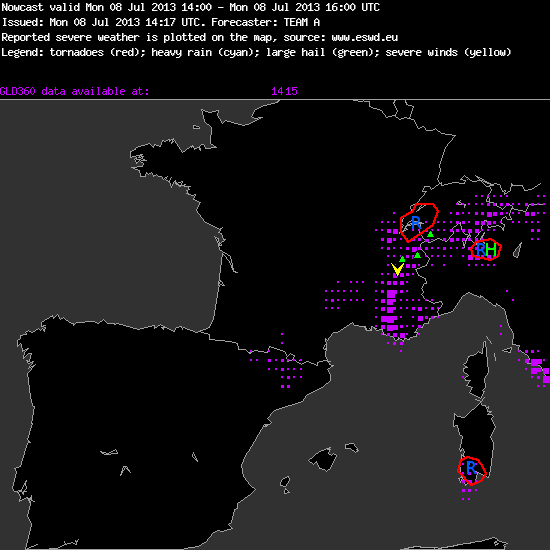Select the middle green hail triangle
This screenshot has height=550, width=550.
pos(417,255)
